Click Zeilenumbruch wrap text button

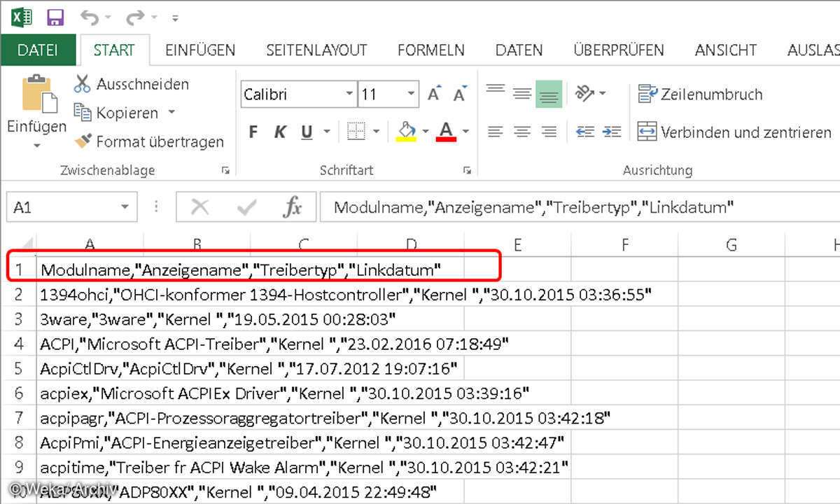(x=700, y=94)
